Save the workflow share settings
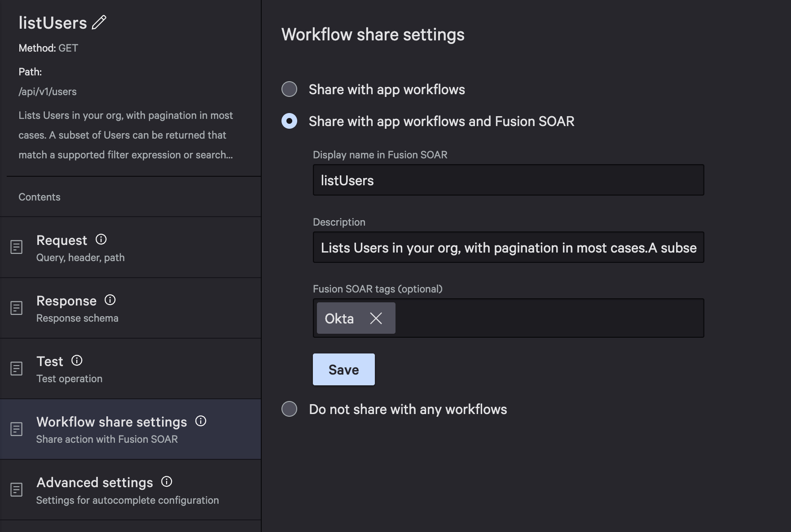This screenshot has height=532, width=791. (x=343, y=369)
